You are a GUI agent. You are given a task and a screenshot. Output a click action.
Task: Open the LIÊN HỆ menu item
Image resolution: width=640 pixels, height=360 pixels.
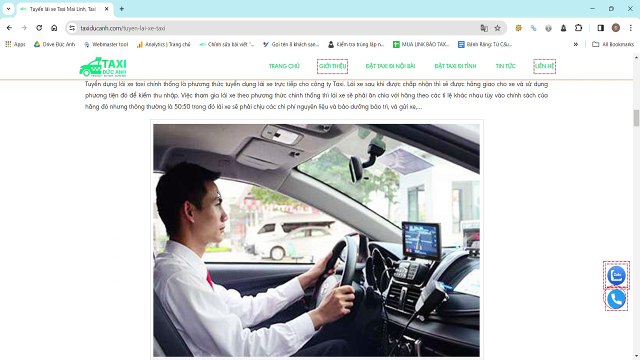(544, 66)
